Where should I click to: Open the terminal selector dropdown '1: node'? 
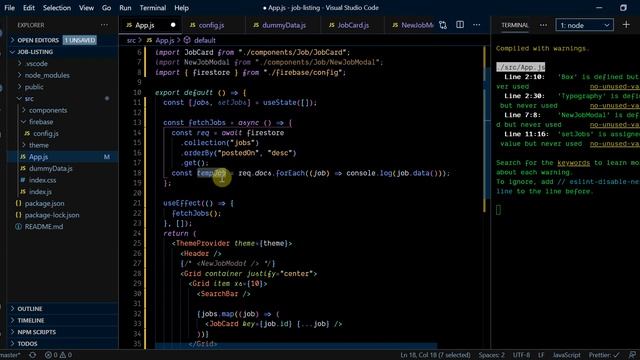(584, 25)
